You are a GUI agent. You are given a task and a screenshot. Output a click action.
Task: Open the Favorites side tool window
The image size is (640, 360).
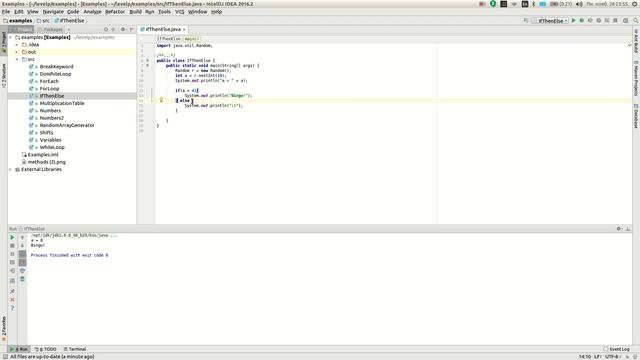click(4, 329)
